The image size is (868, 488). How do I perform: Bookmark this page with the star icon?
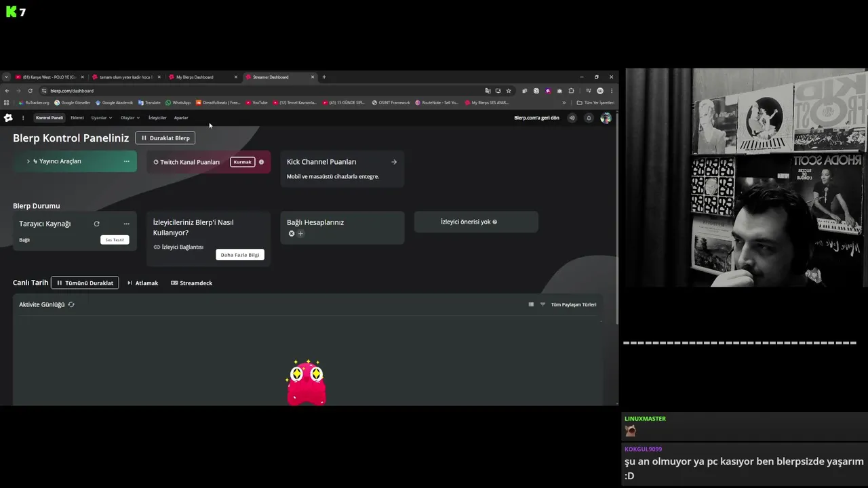coord(509,91)
